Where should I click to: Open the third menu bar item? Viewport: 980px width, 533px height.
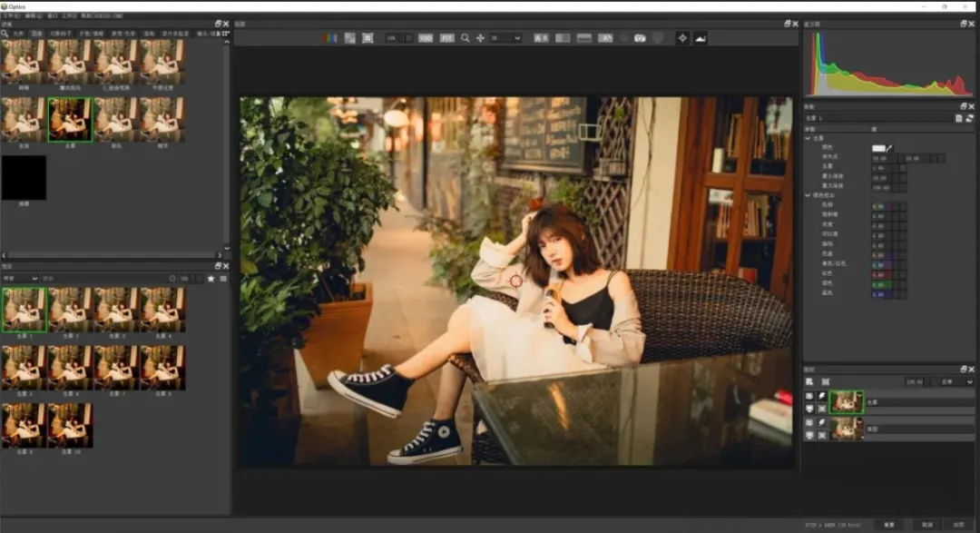tap(53, 16)
